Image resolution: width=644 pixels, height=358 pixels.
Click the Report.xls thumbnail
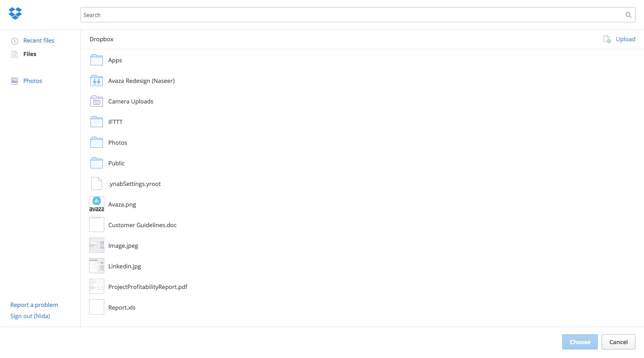click(97, 307)
